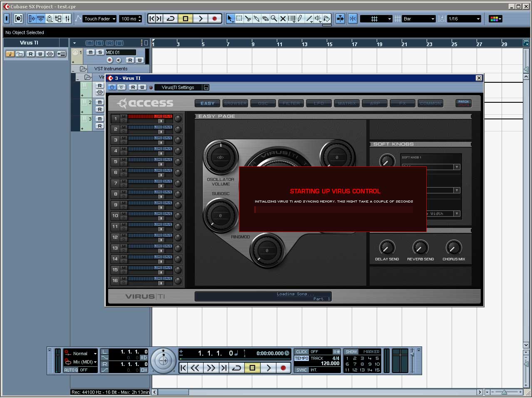The width and height of the screenshot is (532, 398).
Task: Open the Bar grid type dropdown
Action: click(x=419, y=19)
